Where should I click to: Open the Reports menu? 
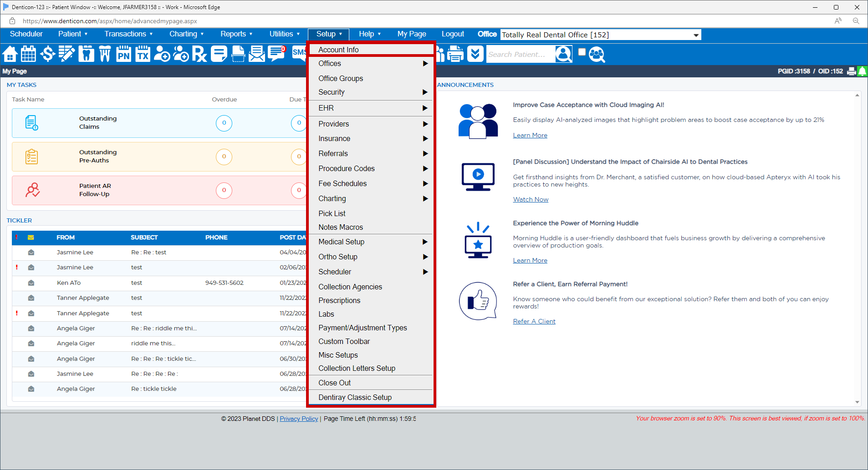(236, 34)
